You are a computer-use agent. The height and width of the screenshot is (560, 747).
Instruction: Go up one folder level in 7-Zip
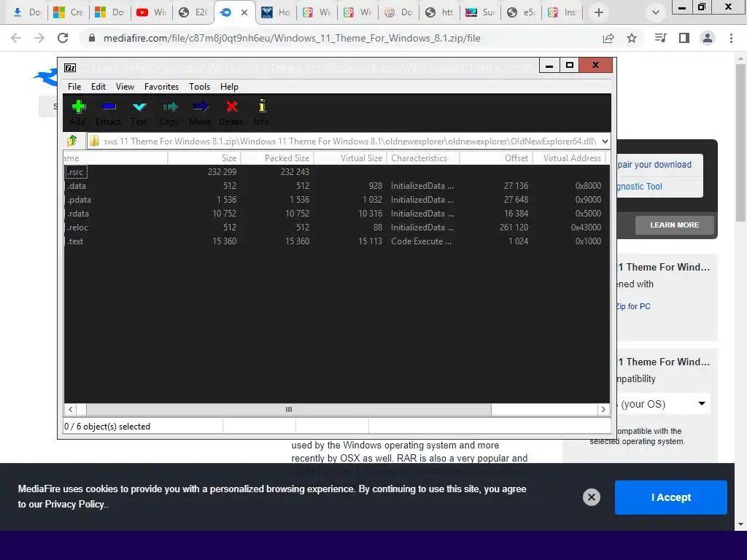point(72,141)
